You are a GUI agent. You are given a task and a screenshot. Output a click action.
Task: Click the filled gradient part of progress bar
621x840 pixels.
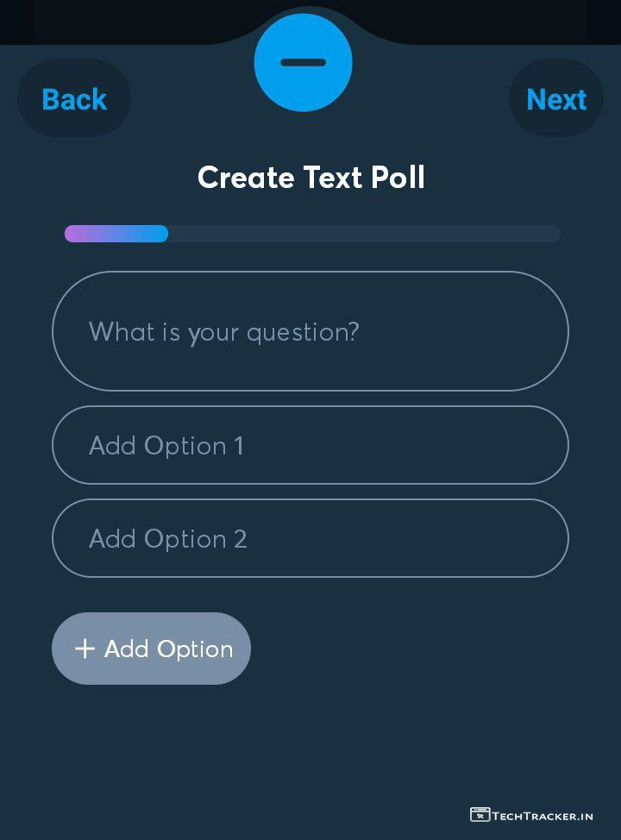click(x=116, y=234)
